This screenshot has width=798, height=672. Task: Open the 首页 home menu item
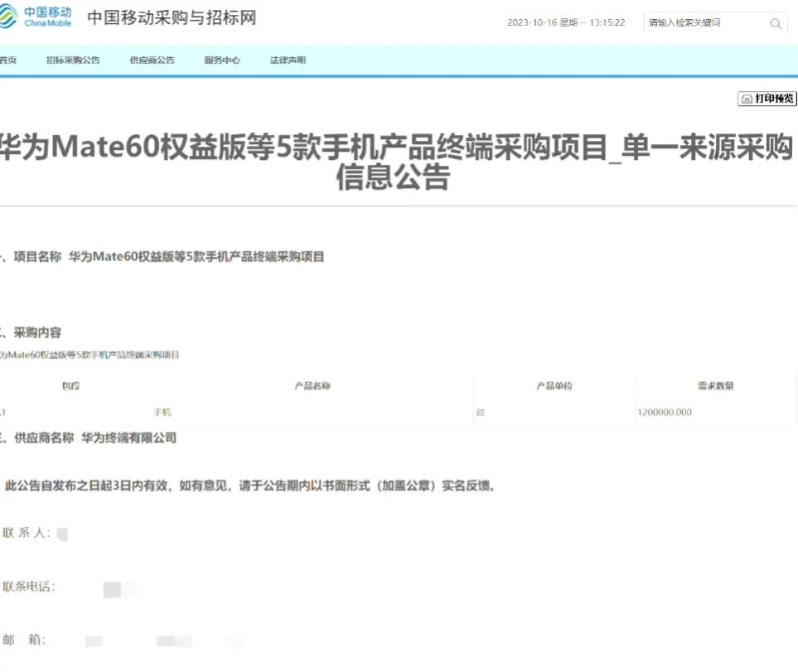click(x=7, y=60)
